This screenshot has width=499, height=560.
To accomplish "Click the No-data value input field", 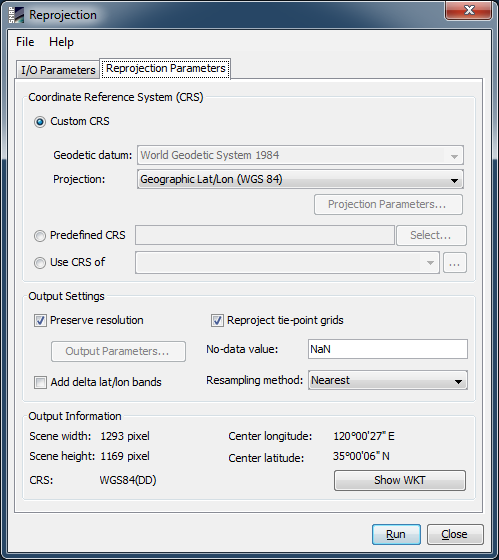I will pos(388,349).
